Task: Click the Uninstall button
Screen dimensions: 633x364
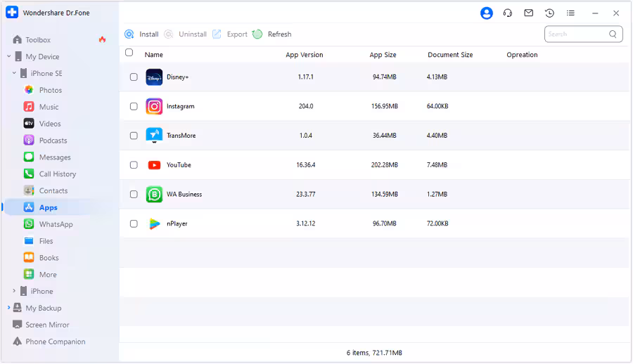Action: click(x=185, y=34)
